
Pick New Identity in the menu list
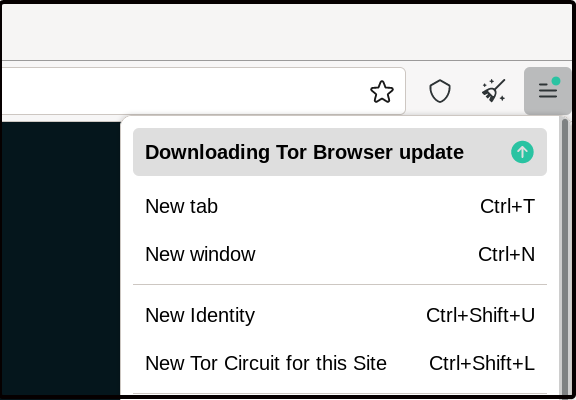click(340, 315)
